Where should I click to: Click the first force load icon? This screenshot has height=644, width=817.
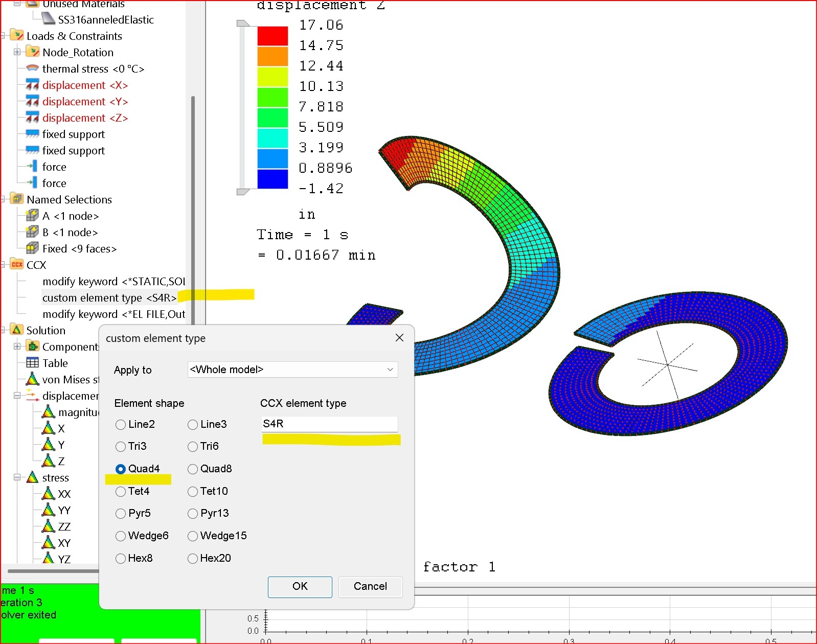tap(32, 167)
